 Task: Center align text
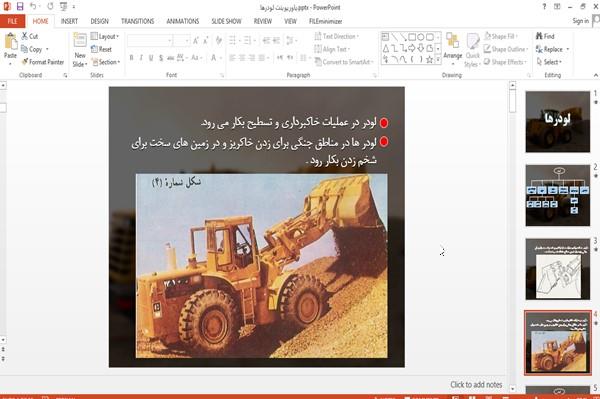pos(242,58)
